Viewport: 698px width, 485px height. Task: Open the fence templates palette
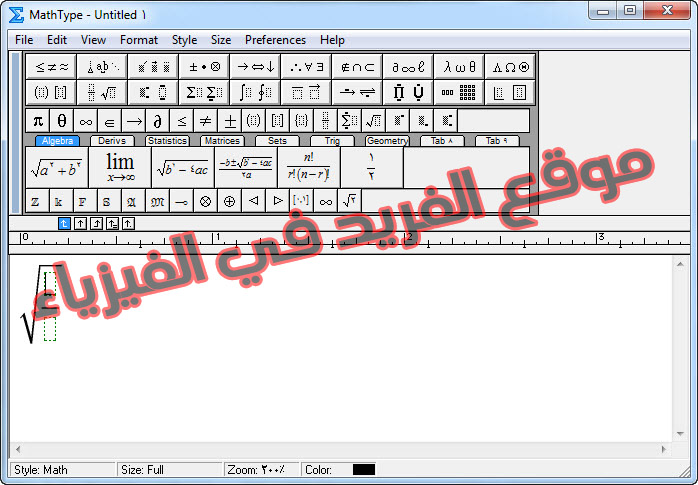[x=51, y=92]
